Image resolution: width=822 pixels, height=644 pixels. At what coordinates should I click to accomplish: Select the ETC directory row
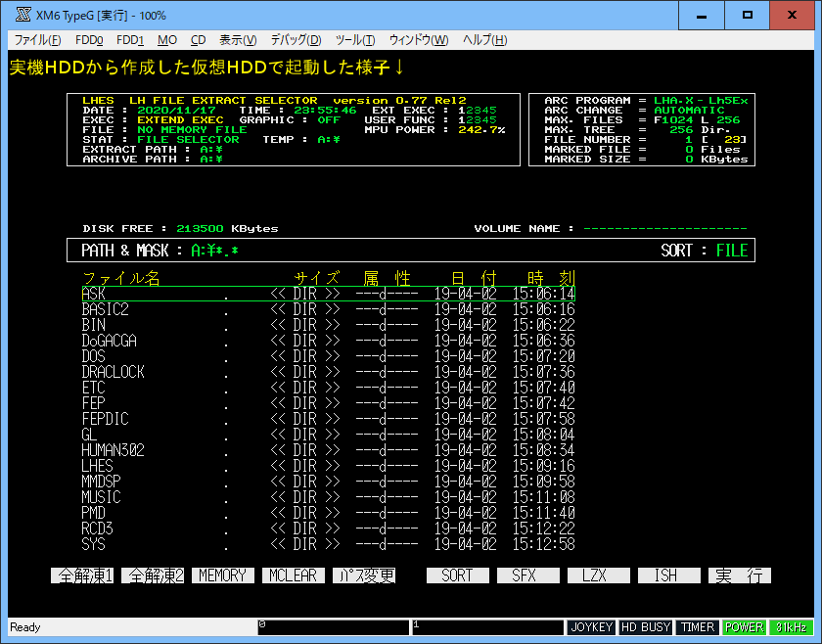(x=328, y=388)
